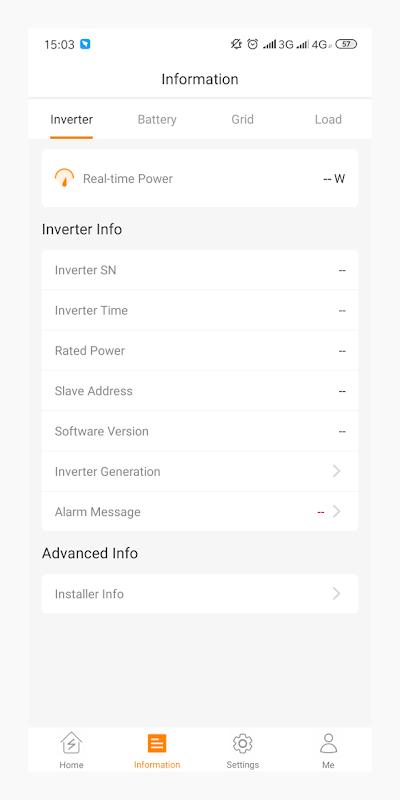The width and height of the screenshot is (400, 800).
Task: Tap the alarm clock icon in status bar
Action: pos(253,44)
